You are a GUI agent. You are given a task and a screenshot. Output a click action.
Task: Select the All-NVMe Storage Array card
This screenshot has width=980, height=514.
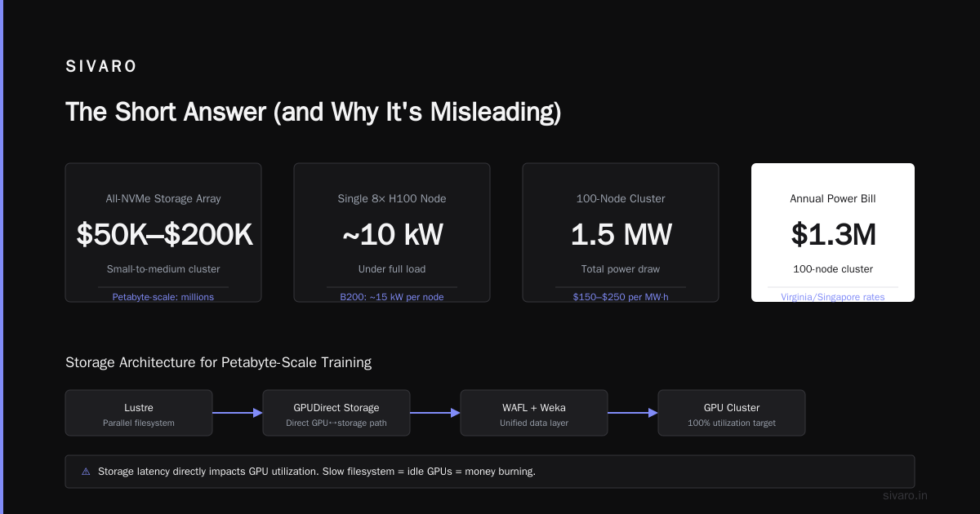[163, 233]
